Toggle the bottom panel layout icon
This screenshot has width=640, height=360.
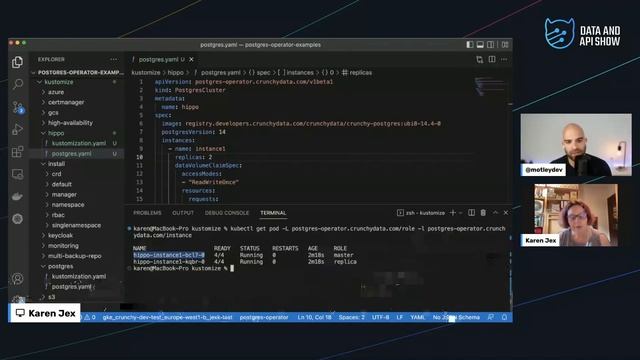(480, 44)
